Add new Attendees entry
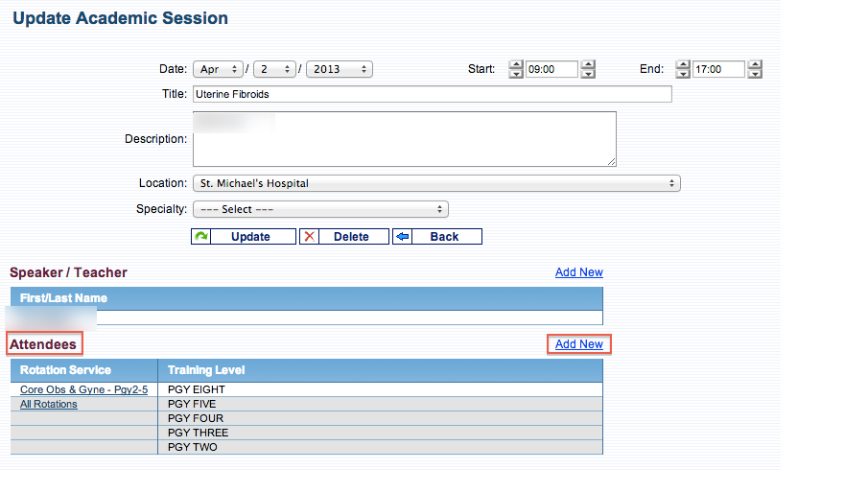Screen dimensions: 868x493 tap(579, 344)
